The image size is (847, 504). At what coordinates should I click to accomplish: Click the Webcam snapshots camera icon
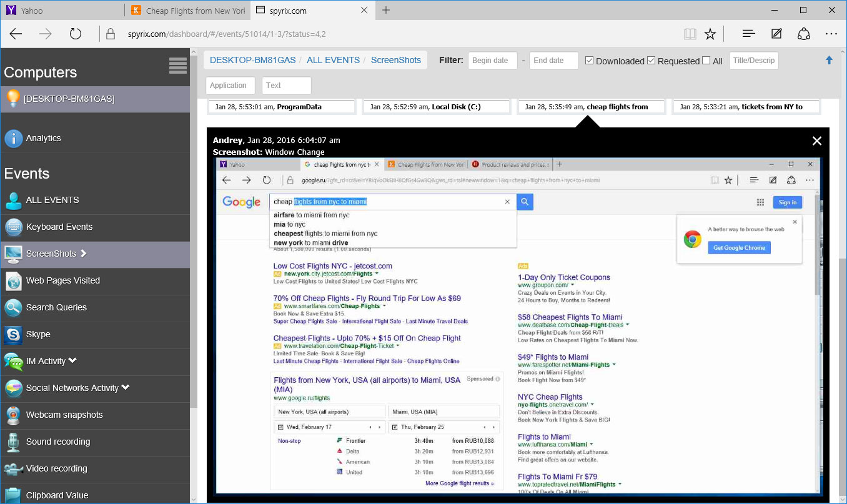[13, 415]
